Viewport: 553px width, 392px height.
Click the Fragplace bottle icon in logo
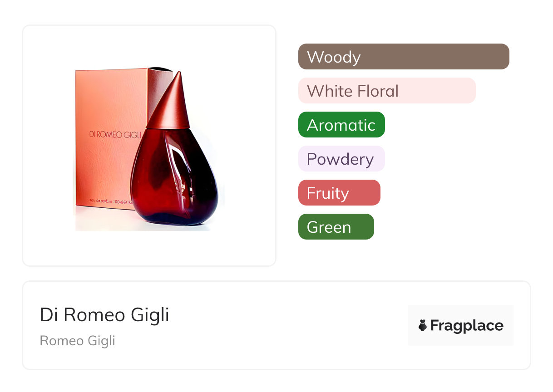click(x=422, y=325)
